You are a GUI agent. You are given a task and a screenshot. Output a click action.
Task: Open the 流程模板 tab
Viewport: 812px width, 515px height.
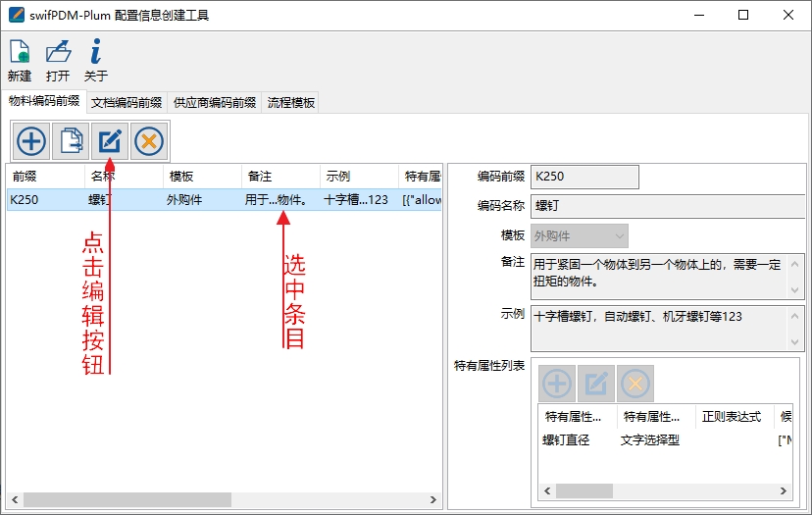click(291, 102)
